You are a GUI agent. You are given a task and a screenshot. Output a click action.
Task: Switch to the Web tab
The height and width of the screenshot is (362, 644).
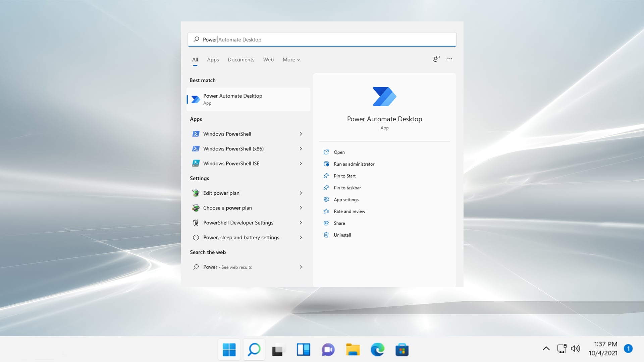268,60
